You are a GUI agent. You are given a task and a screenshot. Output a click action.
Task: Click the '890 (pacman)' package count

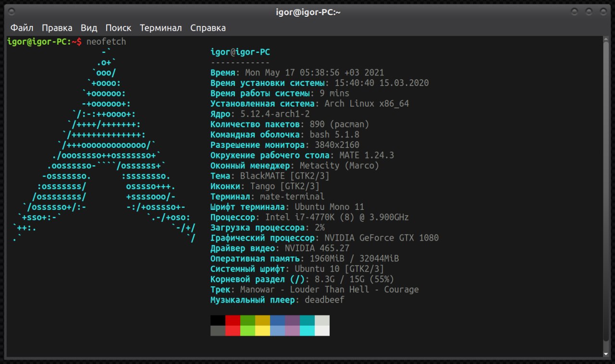(x=340, y=124)
